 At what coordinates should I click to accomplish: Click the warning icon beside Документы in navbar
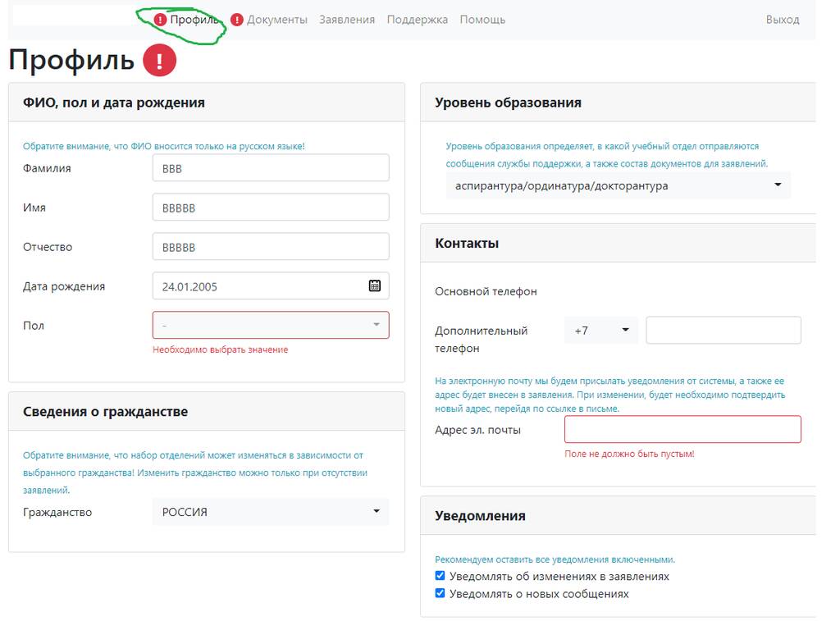tap(237, 20)
